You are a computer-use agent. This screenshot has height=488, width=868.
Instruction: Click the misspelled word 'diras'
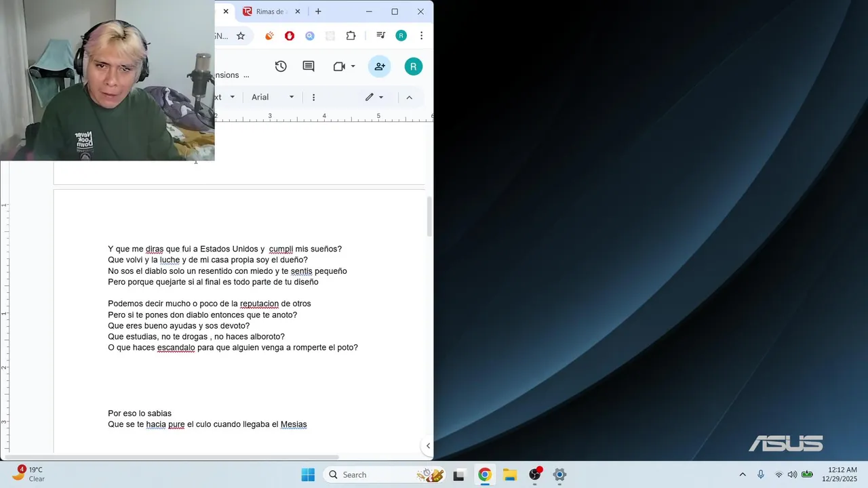[x=155, y=249]
